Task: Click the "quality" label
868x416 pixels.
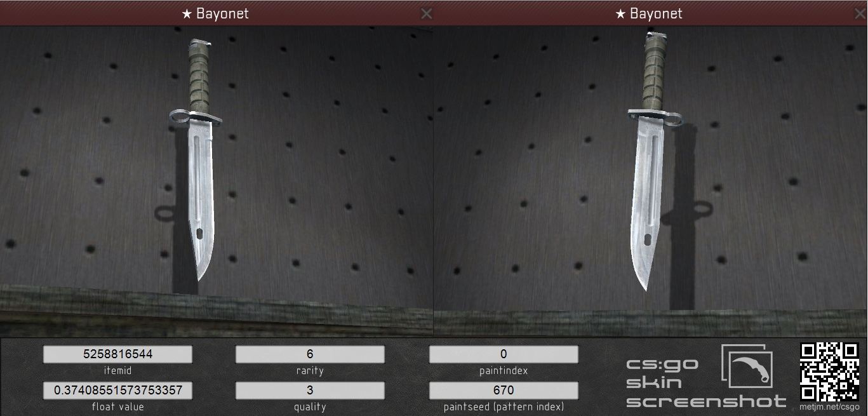Action: pos(310,406)
